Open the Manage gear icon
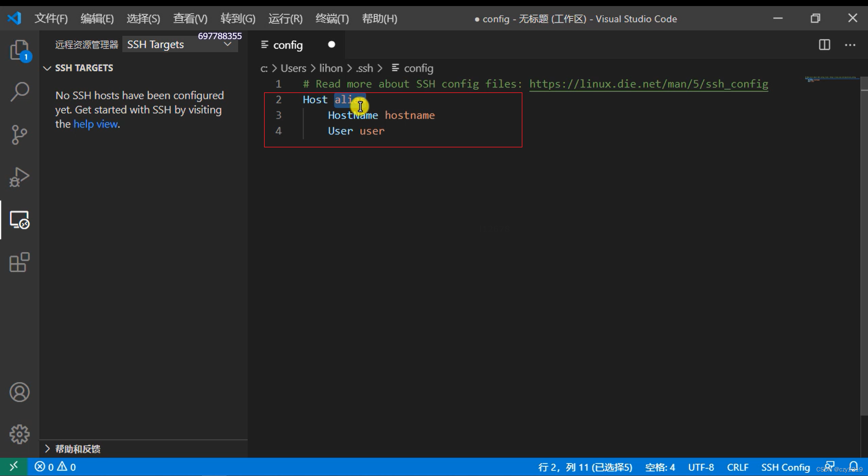This screenshot has width=868, height=476. (19, 434)
